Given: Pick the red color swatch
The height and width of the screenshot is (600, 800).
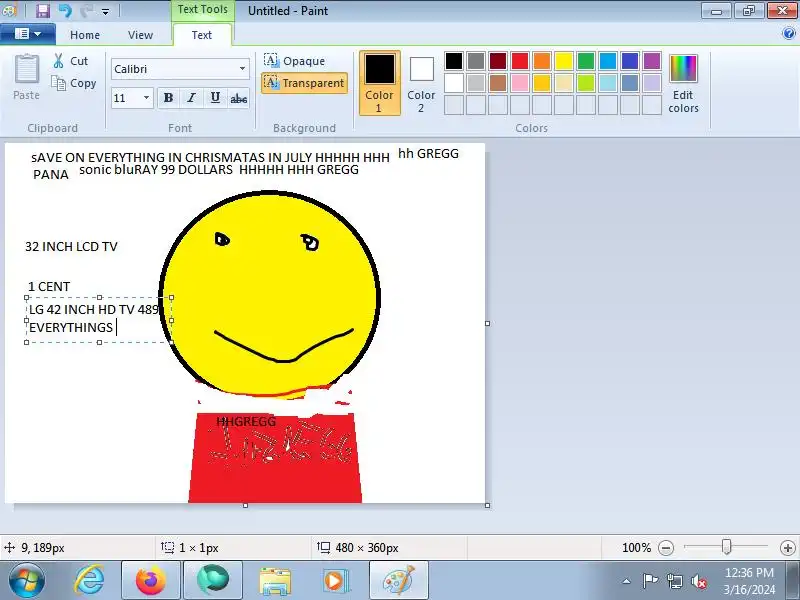Looking at the screenshot, I should 520,61.
